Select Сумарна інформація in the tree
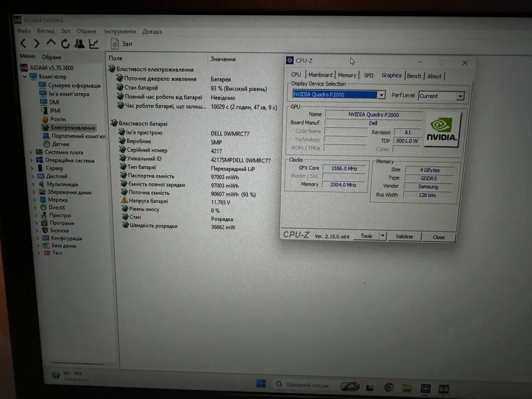Screen dimensions: 532x399 (74, 86)
